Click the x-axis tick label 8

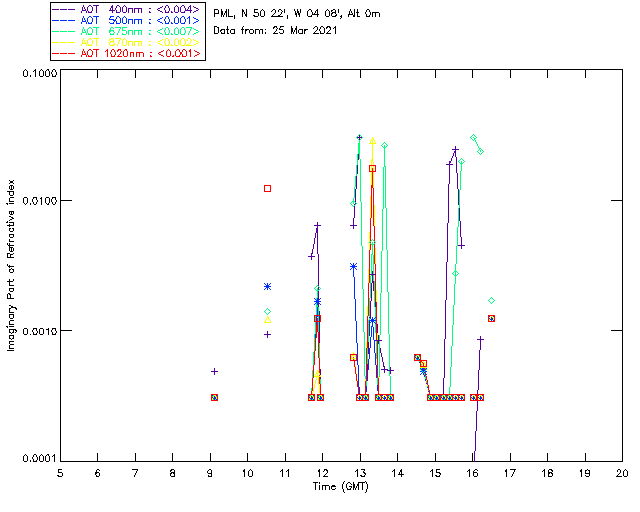pos(173,473)
